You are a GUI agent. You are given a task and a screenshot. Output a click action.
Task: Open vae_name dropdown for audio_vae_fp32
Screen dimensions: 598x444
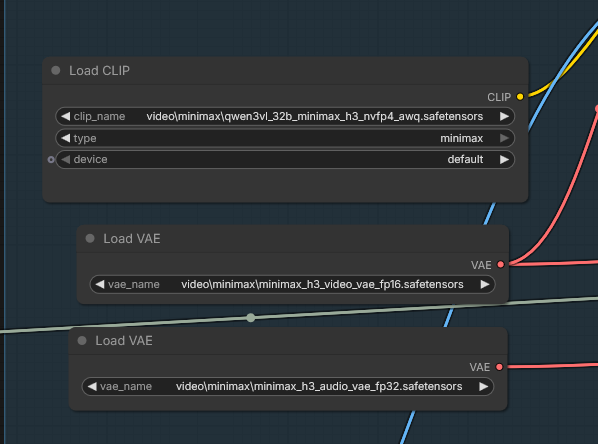(288, 386)
